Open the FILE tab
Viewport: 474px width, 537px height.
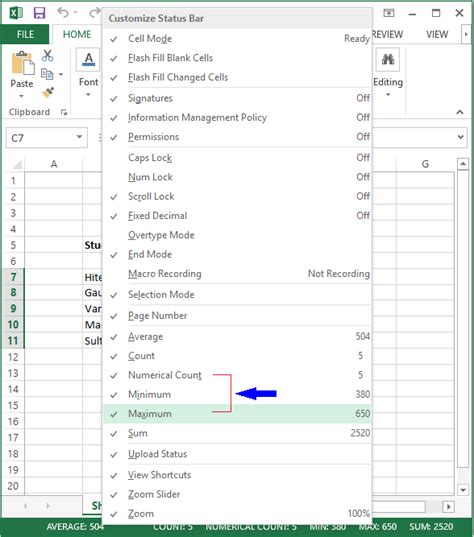(x=25, y=35)
